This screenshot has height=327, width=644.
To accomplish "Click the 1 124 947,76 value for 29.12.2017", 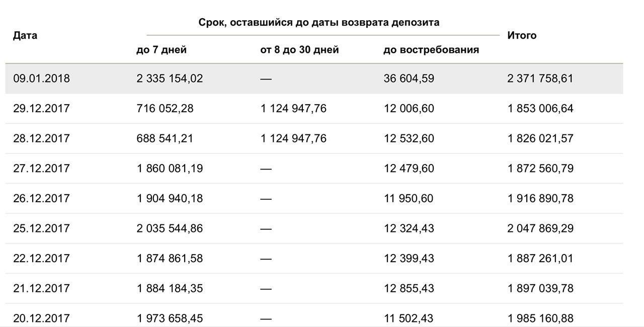I will [293, 109].
